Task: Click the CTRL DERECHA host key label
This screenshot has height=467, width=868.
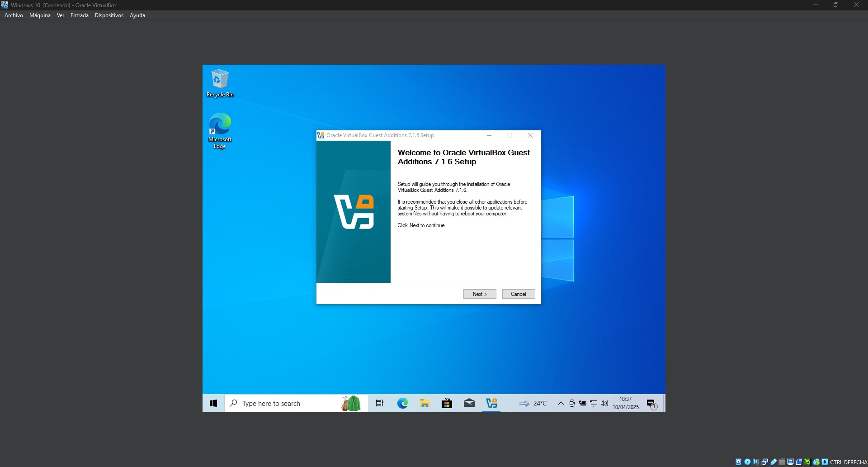Action: pyautogui.click(x=849, y=462)
